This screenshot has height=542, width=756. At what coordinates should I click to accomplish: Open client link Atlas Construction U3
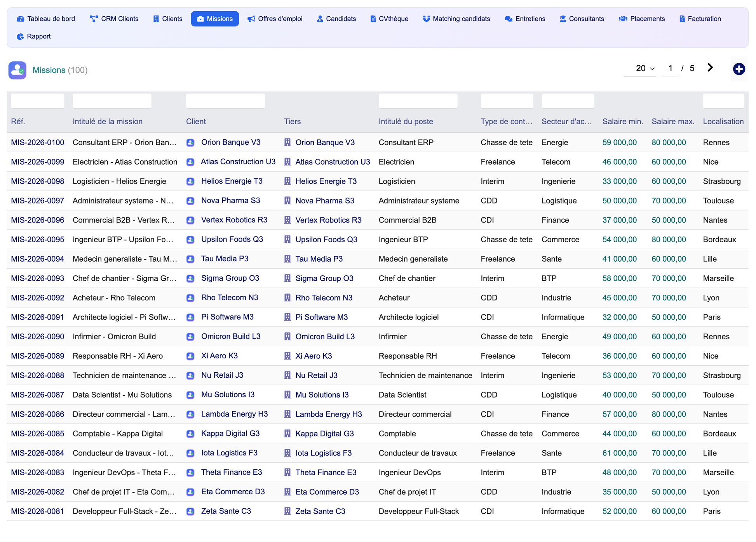[238, 162]
